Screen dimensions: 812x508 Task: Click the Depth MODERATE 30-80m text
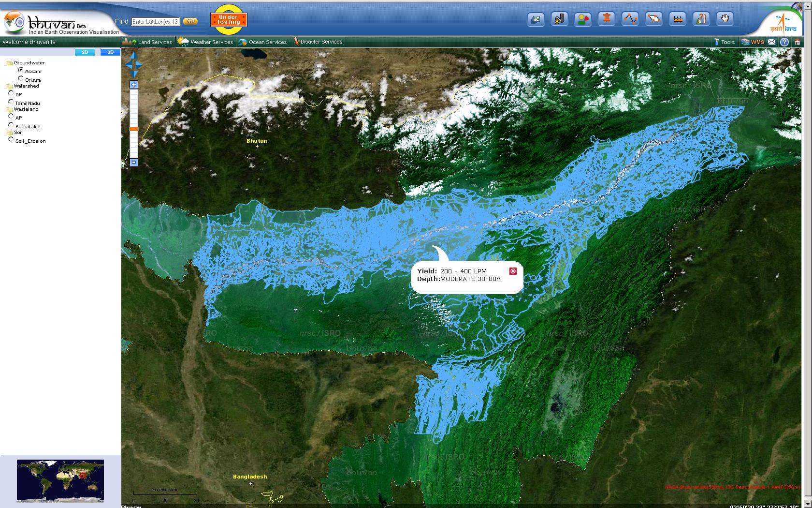(x=459, y=279)
